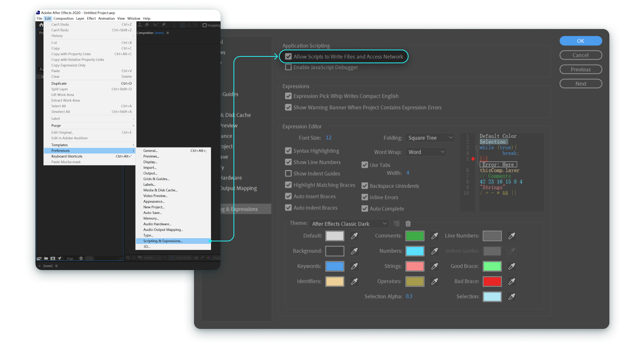Pick Comments color with its eyedropper
Image resolution: width=644 pixels, height=345 pixels.
tap(434, 236)
